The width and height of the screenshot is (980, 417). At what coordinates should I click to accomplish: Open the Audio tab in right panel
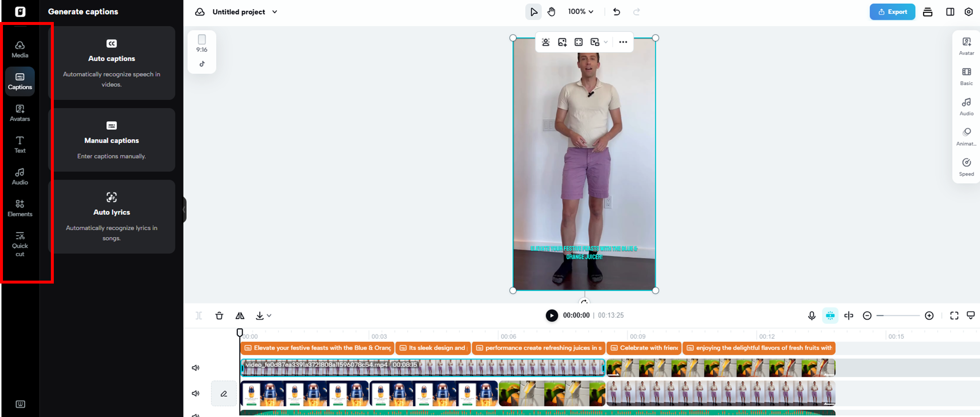tap(966, 107)
